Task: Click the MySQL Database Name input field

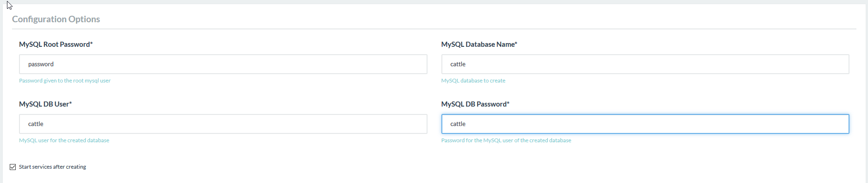Action: (645, 64)
